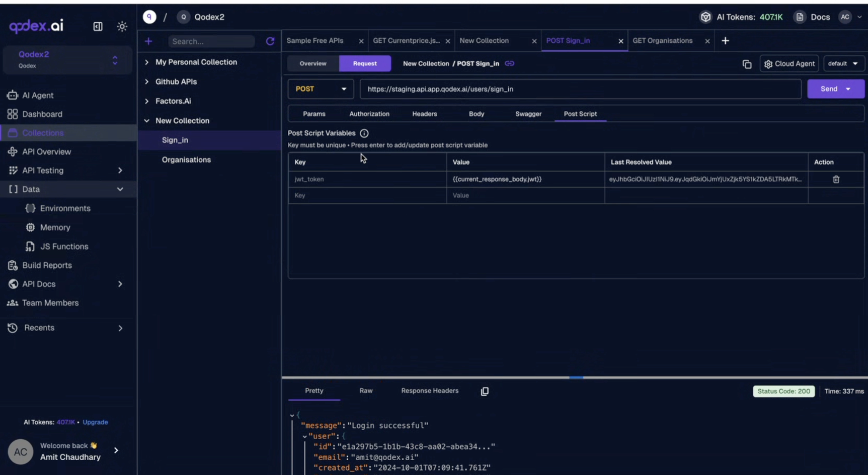The width and height of the screenshot is (868, 475).
Task: Toggle light theme sun icon
Action: tap(122, 26)
